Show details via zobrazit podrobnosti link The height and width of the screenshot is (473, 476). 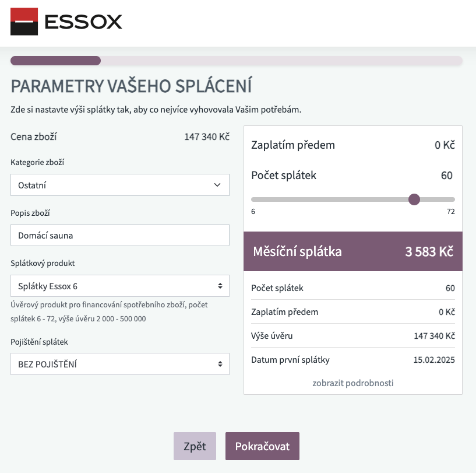[x=353, y=383]
